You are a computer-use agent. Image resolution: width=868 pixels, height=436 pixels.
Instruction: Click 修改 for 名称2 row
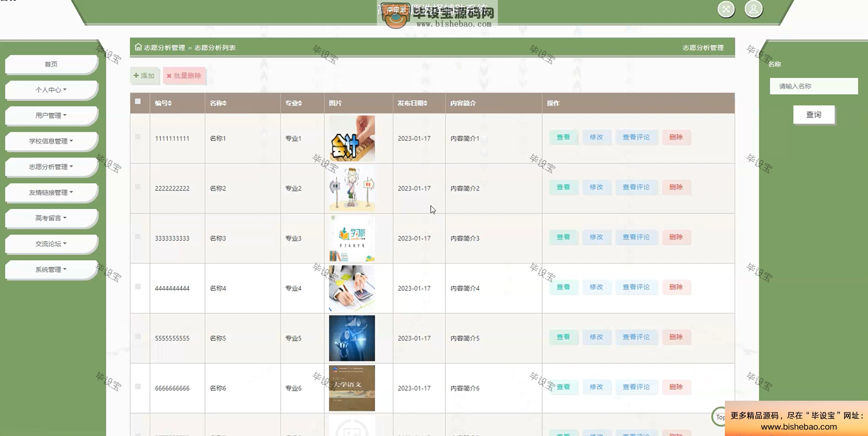(x=596, y=187)
